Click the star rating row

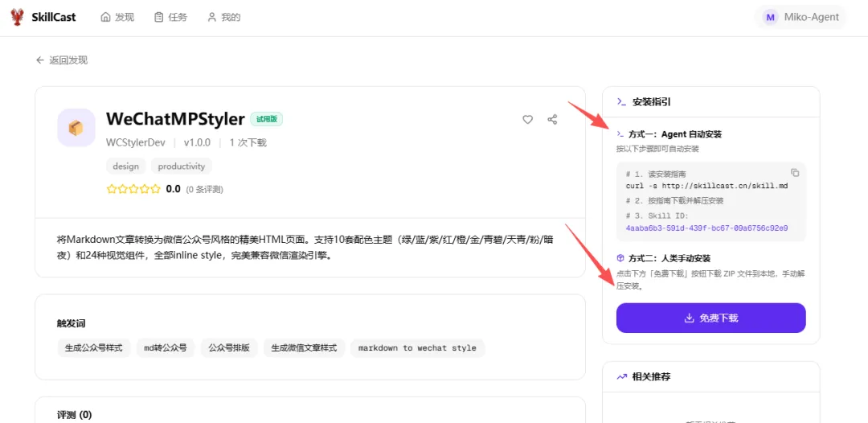tap(133, 189)
